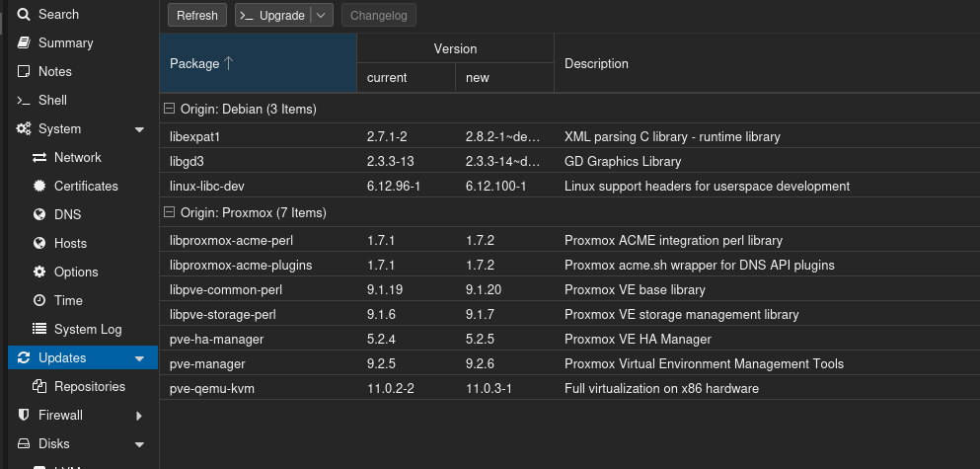Click the Updates refresh icon

(x=24, y=357)
